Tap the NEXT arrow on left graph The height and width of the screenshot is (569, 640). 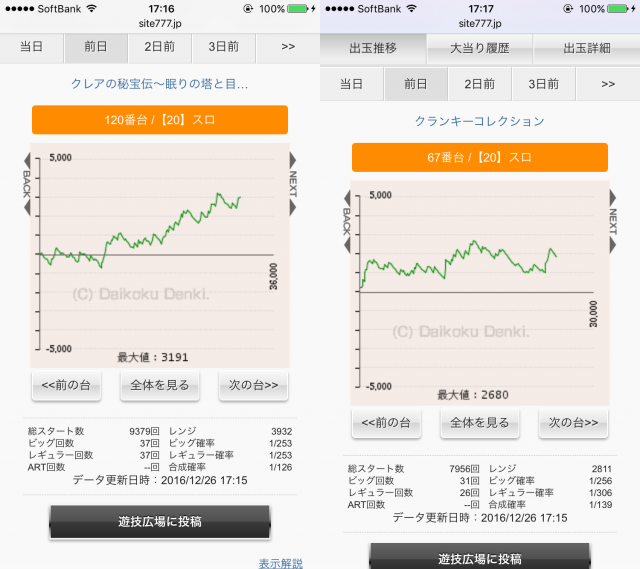[293, 182]
